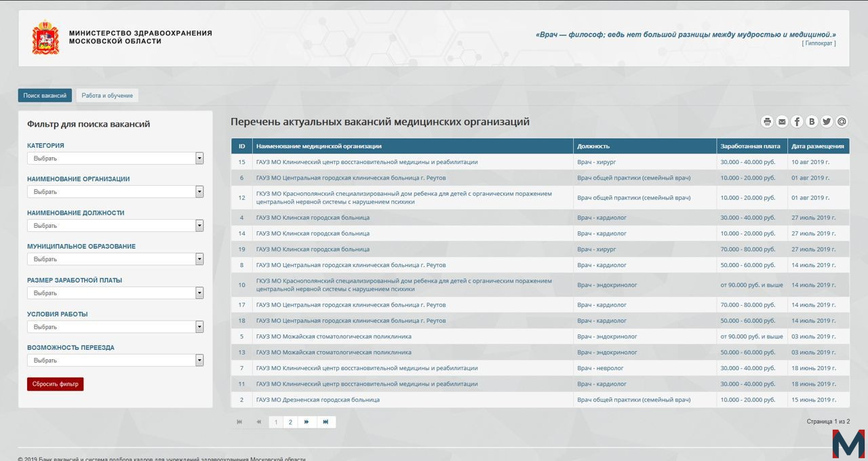
Task: Click salary 70.000 - 80.000 руб. in row 19
Action: pos(748,249)
